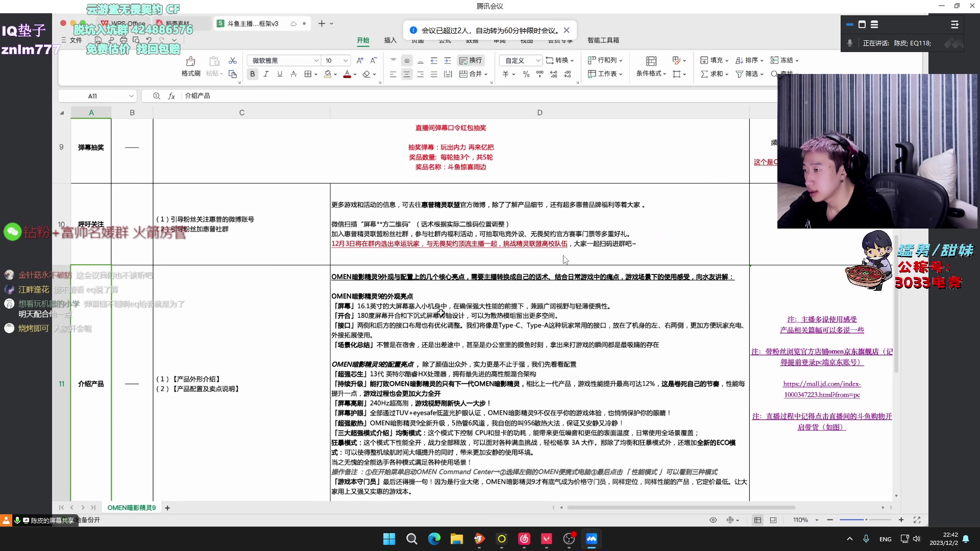
Task: Click the eraser clear-format icon
Action: tap(366, 74)
